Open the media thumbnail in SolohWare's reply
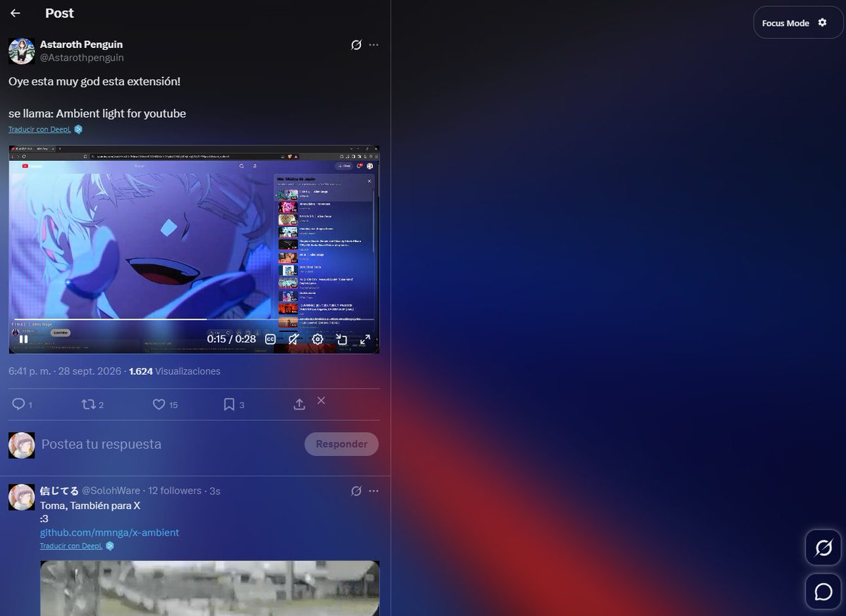This screenshot has height=616, width=846. [209, 588]
